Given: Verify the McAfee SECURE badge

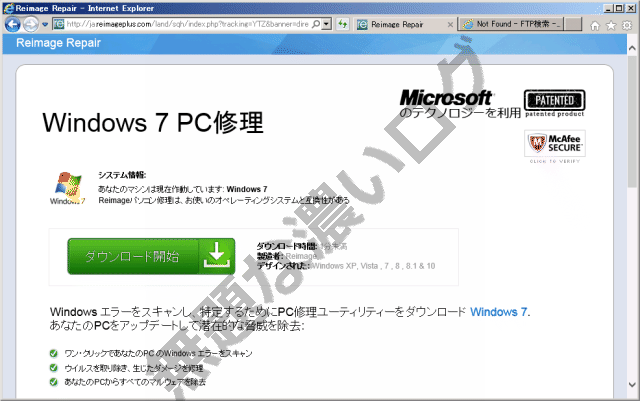Looking at the screenshot, I should click(x=555, y=143).
